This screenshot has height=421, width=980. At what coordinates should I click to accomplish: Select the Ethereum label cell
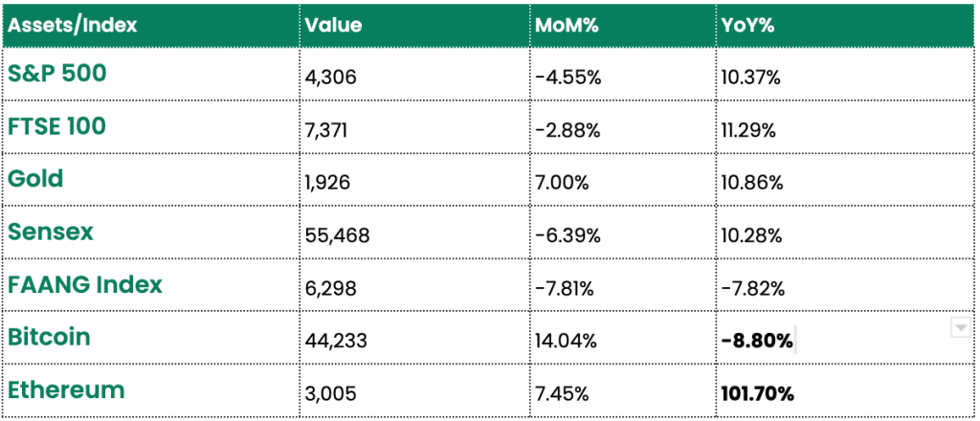(x=152, y=390)
